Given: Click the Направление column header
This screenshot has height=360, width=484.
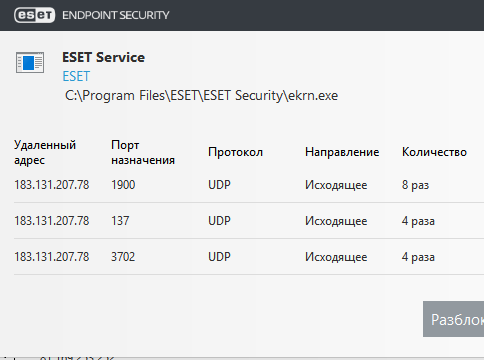Looking at the screenshot, I should point(342,152).
